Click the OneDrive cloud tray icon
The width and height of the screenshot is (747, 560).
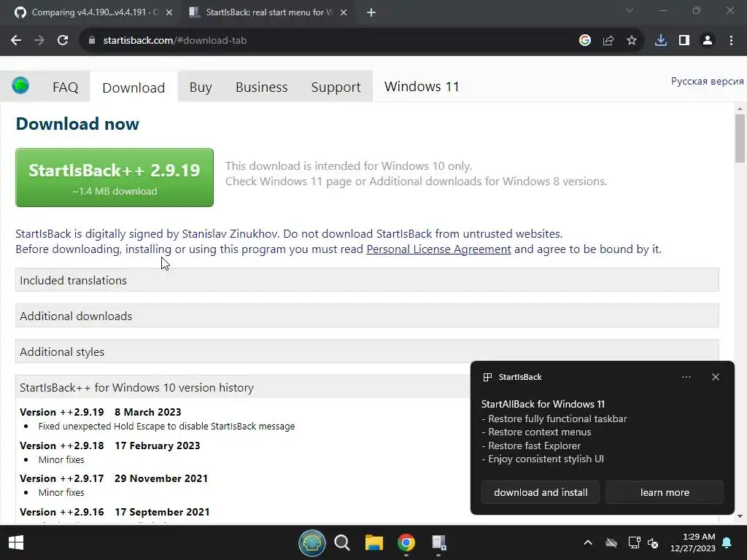(x=611, y=542)
